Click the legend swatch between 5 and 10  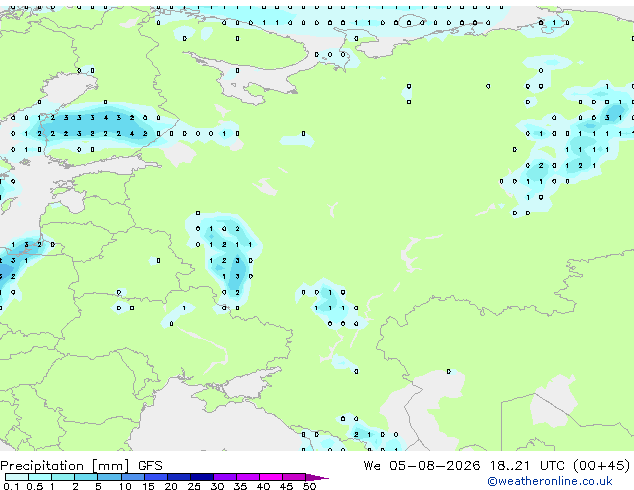click(x=109, y=477)
